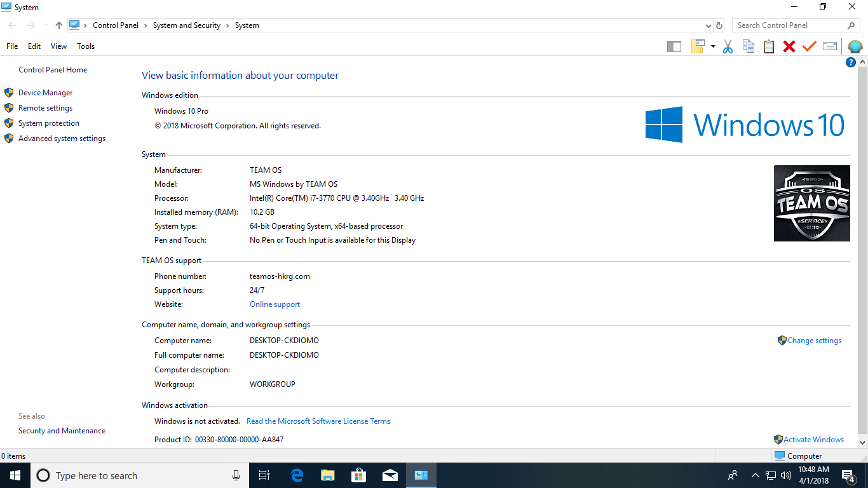Open the recent locations dropdown chevron
This screenshot has height=488, width=868.
(x=45, y=25)
